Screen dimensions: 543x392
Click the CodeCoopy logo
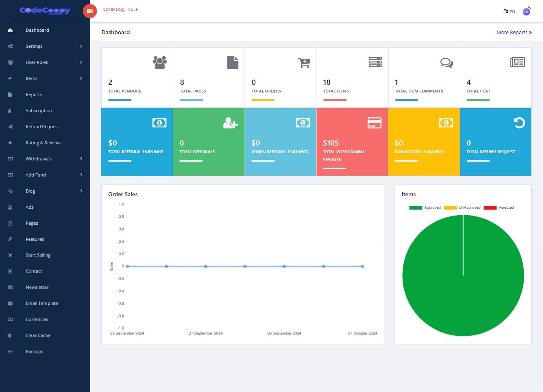click(x=45, y=10)
